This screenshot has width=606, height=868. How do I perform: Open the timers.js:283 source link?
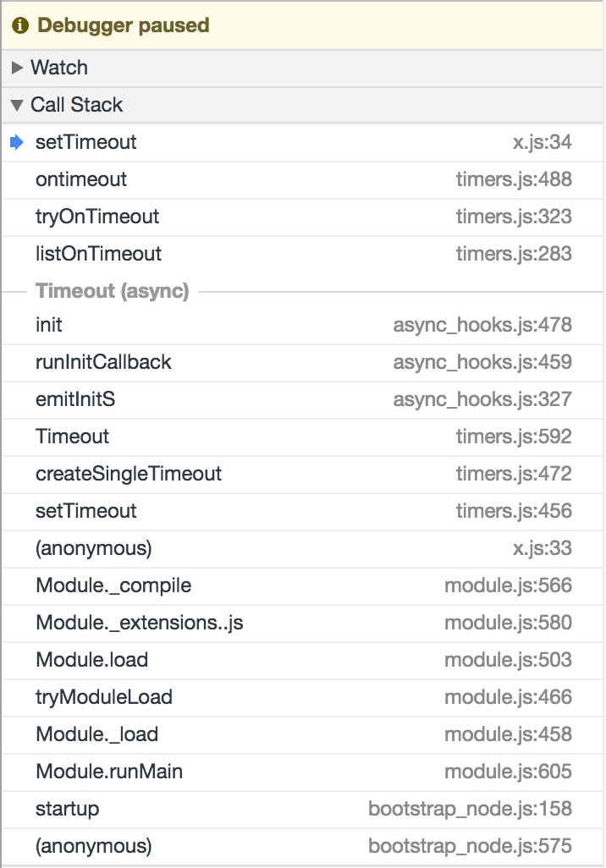point(514,254)
